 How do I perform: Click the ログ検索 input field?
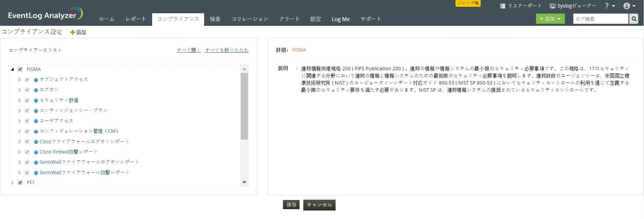pyautogui.click(x=601, y=19)
